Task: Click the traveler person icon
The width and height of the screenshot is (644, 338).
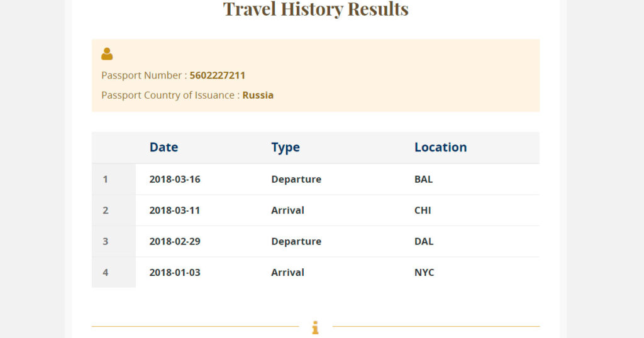Action: [x=107, y=54]
